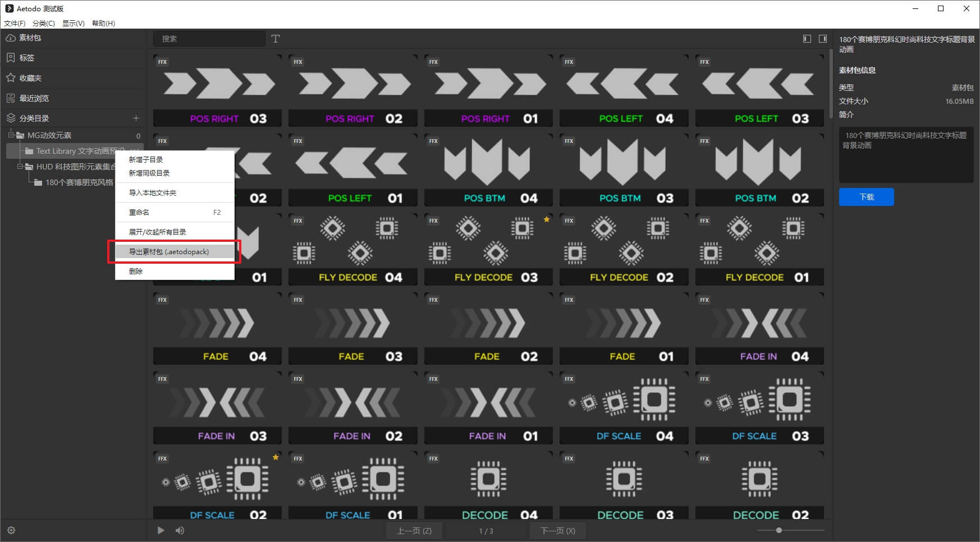Choose 新增子目录 in context menu
980x542 pixels.
point(175,159)
